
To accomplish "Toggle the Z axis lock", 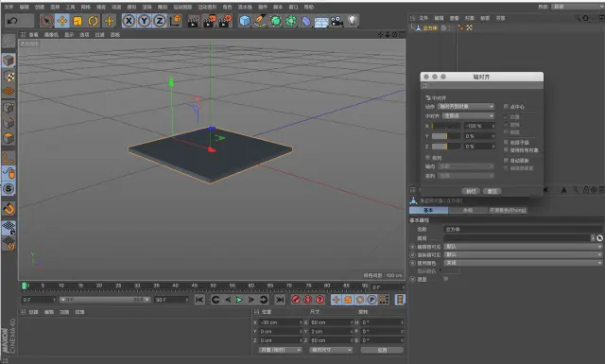I will pyautogui.click(x=160, y=21).
